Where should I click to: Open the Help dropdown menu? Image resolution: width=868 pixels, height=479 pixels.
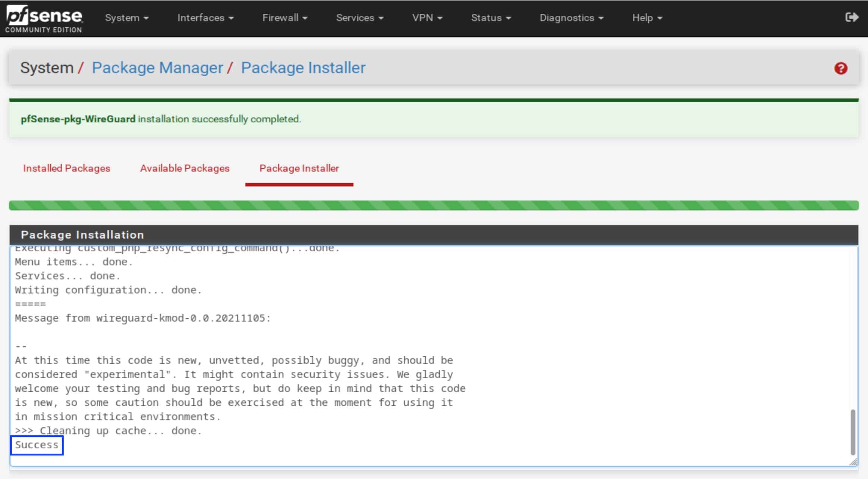coord(647,18)
